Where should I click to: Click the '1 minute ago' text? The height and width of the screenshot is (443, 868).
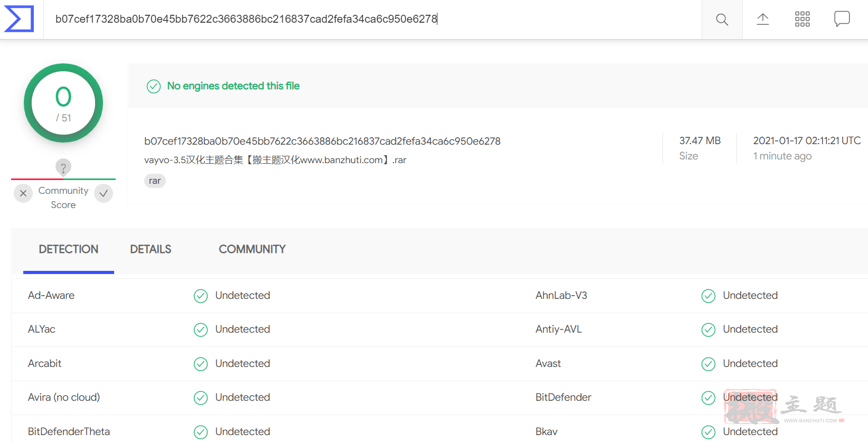[782, 156]
